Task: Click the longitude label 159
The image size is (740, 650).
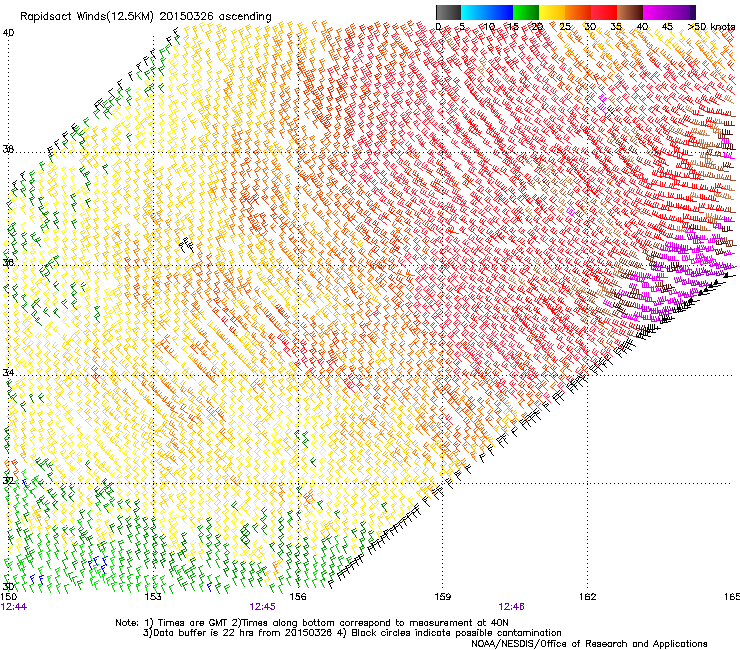Action: coord(442,597)
